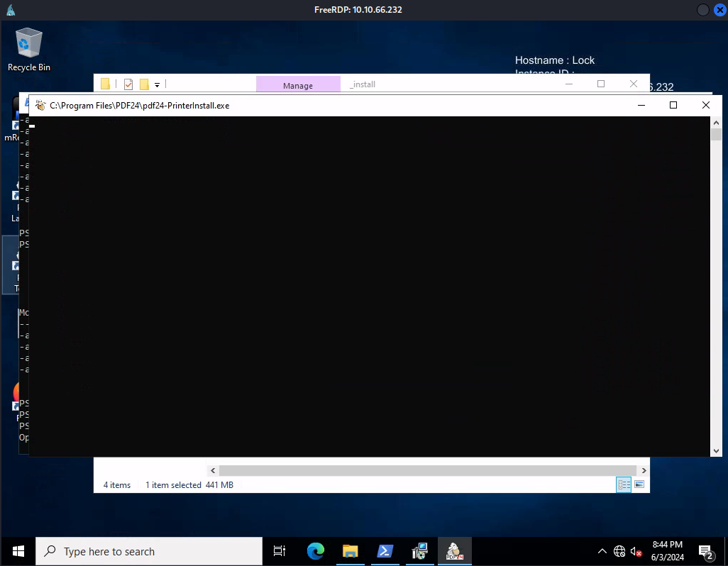Open the notification center icon
Viewport: 728px width, 566px height.
[x=706, y=551]
